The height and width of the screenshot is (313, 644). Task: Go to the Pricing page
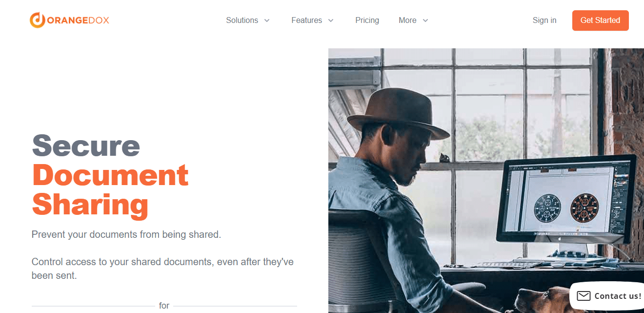click(x=367, y=21)
